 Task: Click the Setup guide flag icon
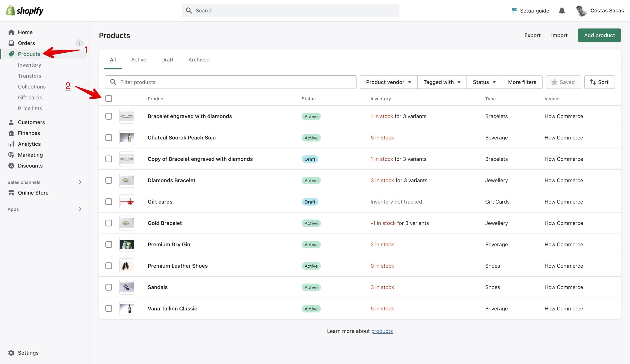pyautogui.click(x=514, y=10)
